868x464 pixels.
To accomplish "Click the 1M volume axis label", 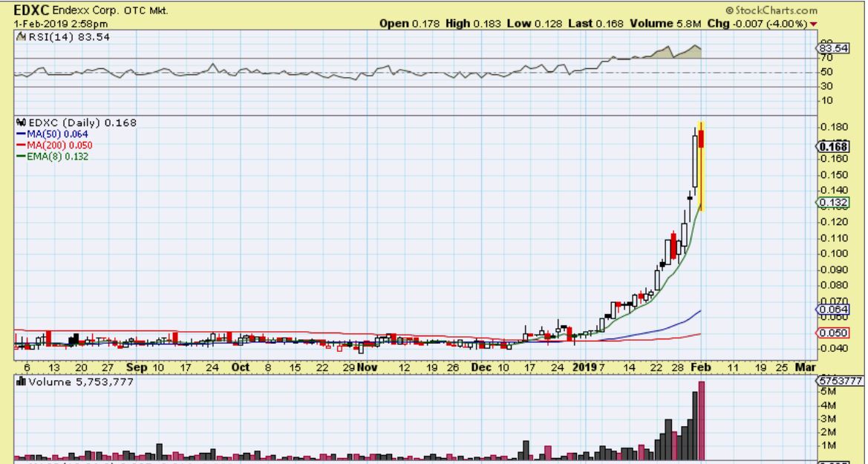I will click(x=829, y=445).
